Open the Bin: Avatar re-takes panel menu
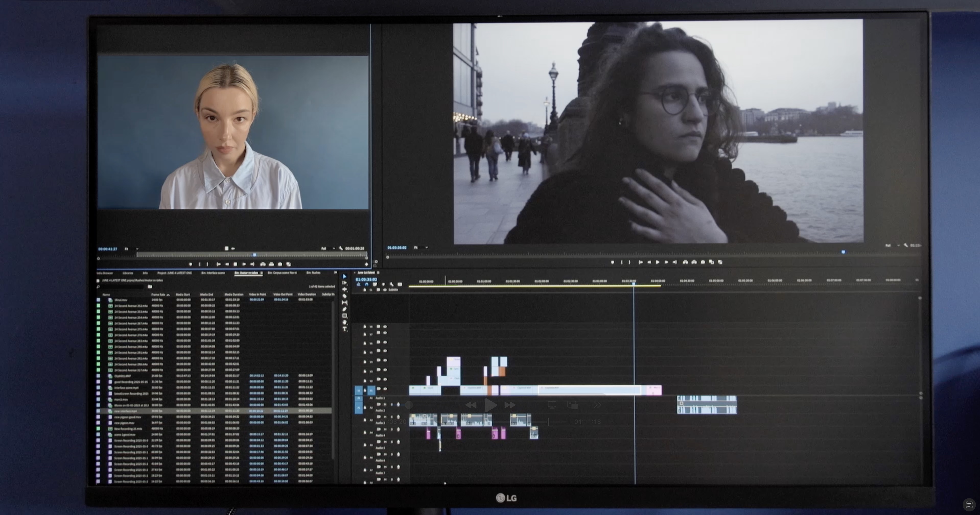The height and width of the screenshot is (515, 980). (262, 273)
